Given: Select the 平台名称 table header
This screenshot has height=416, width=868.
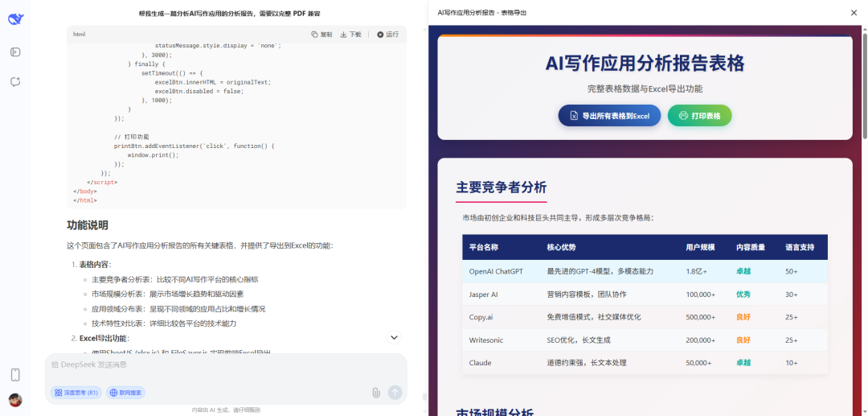Looking at the screenshot, I should coord(484,248).
